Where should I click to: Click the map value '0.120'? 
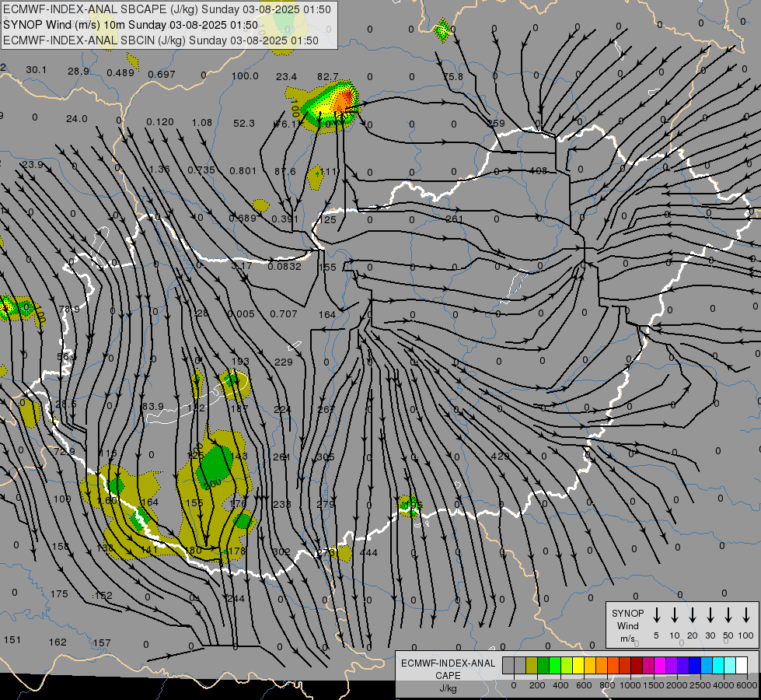[x=159, y=121]
